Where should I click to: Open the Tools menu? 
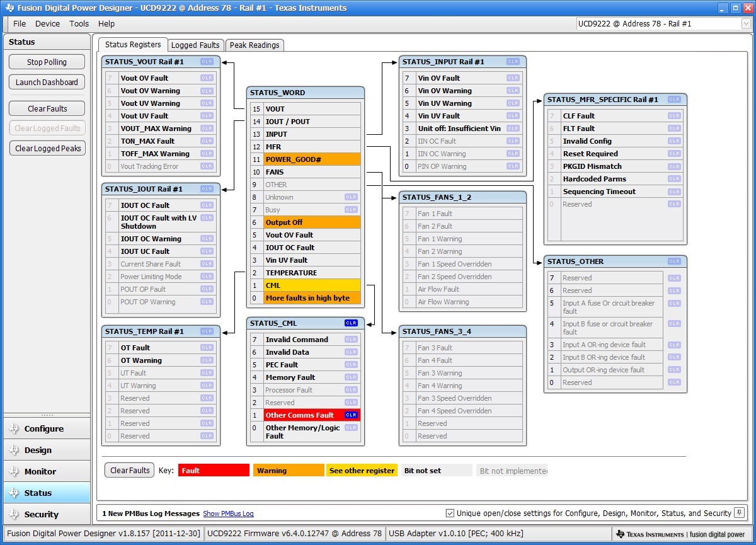click(79, 24)
